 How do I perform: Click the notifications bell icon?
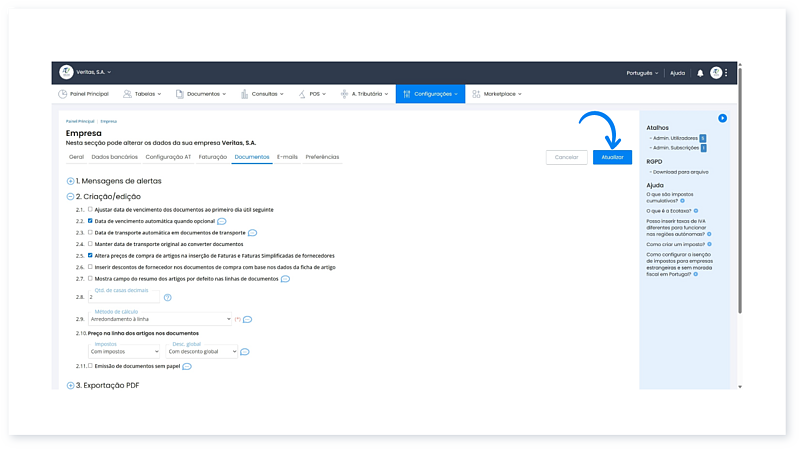pos(700,73)
